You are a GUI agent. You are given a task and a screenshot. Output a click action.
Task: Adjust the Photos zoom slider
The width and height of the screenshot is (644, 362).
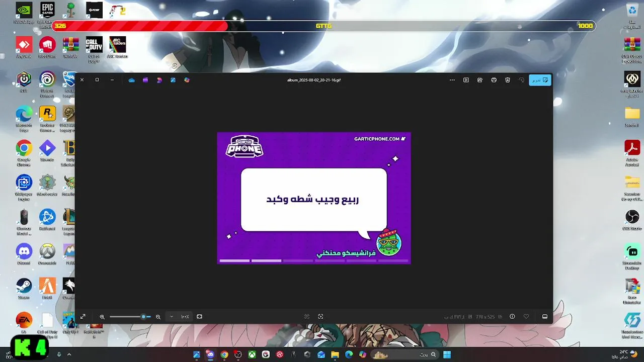[x=130, y=317]
